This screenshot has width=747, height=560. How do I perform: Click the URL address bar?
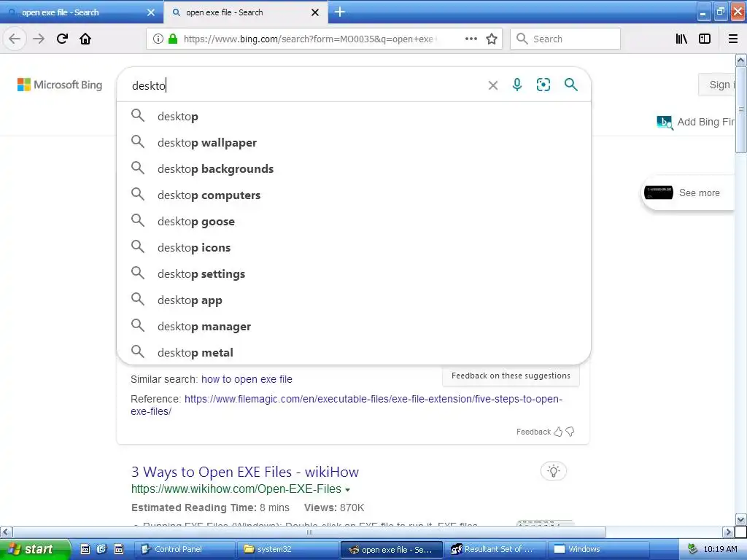(309, 39)
